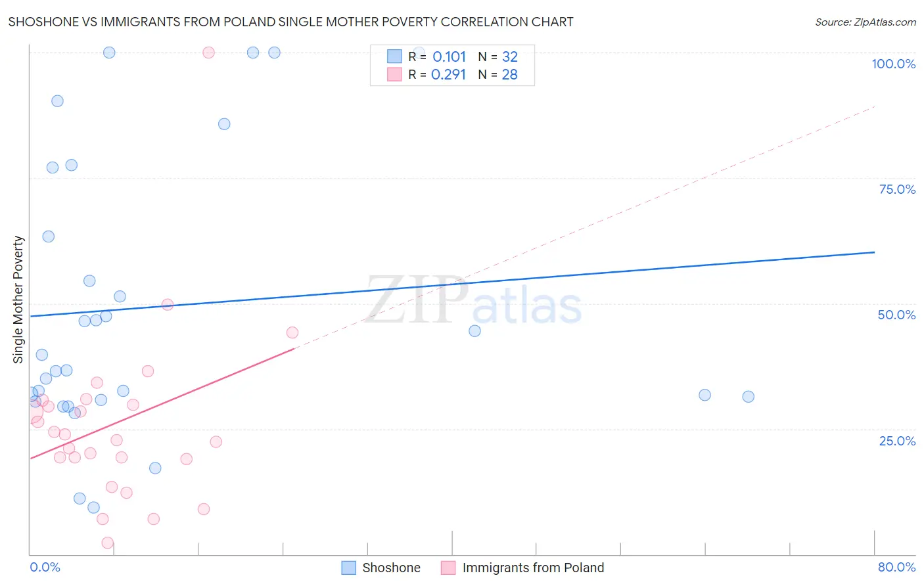The width and height of the screenshot is (924, 586).
Task: Select the Shoshone legend label
Action: (x=391, y=568)
